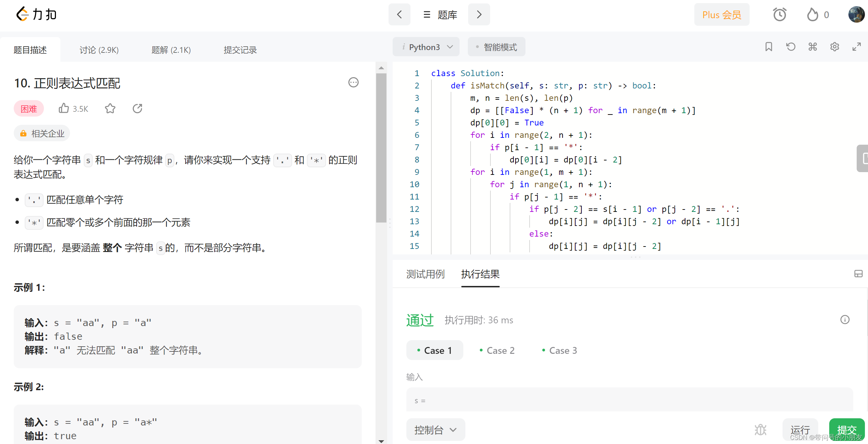The image size is (868, 444).
Task: Click the alarm clock timer icon
Action: [x=779, y=14]
